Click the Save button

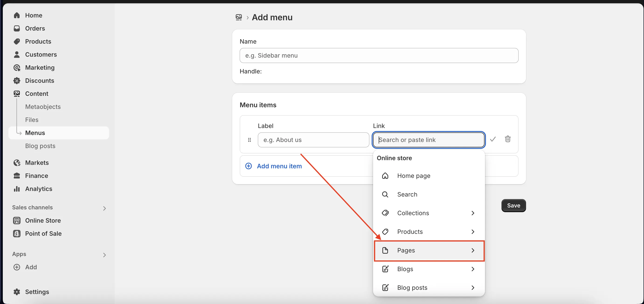(513, 205)
